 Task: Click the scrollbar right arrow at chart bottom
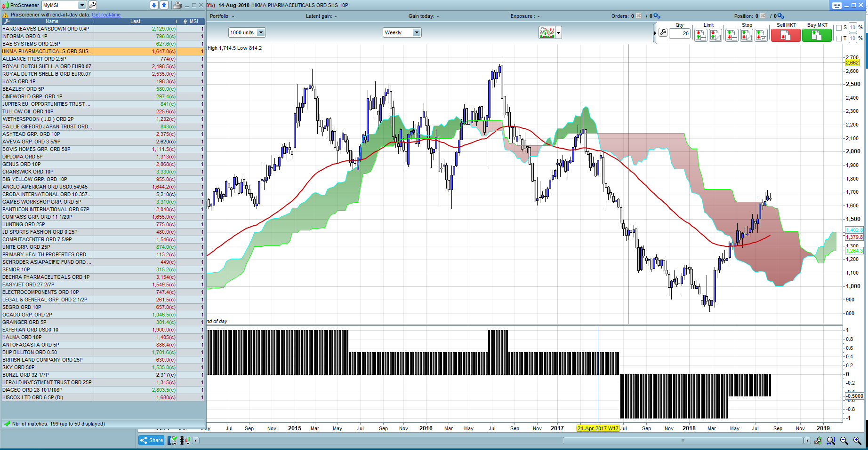click(807, 441)
